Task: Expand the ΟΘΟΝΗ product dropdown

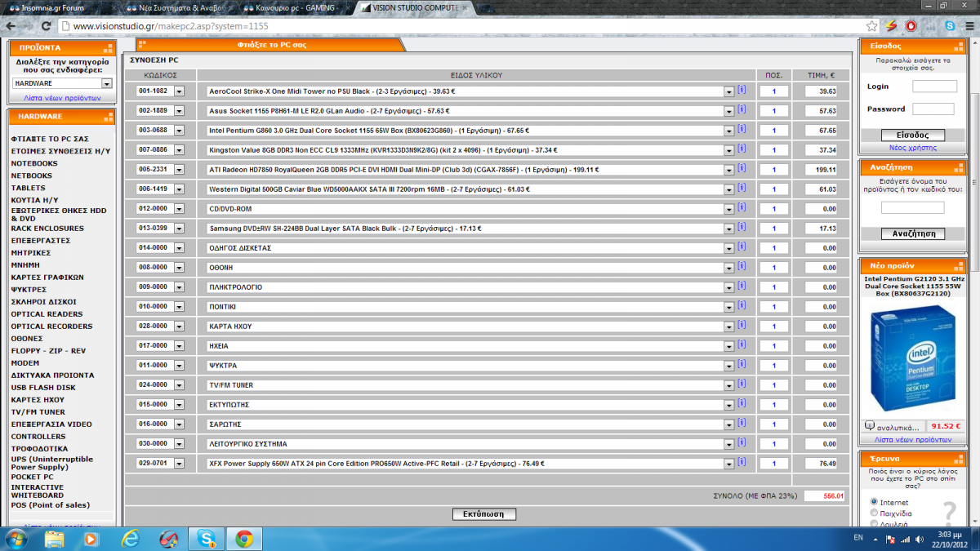Action: point(728,268)
